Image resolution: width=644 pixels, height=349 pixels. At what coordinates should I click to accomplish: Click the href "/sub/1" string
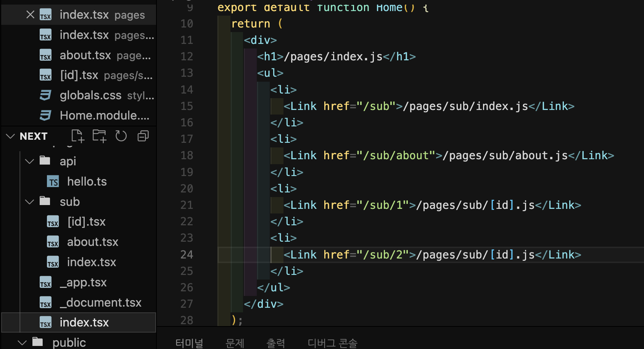(x=383, y=205)
